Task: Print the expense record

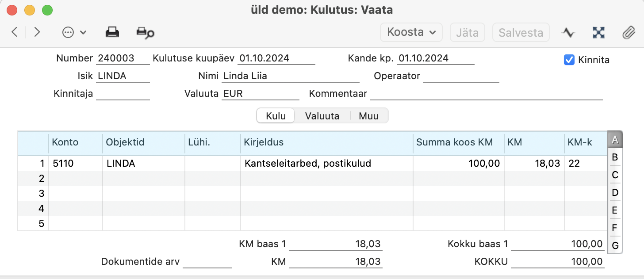Action: pyautogui.click(x=112, y=32)
